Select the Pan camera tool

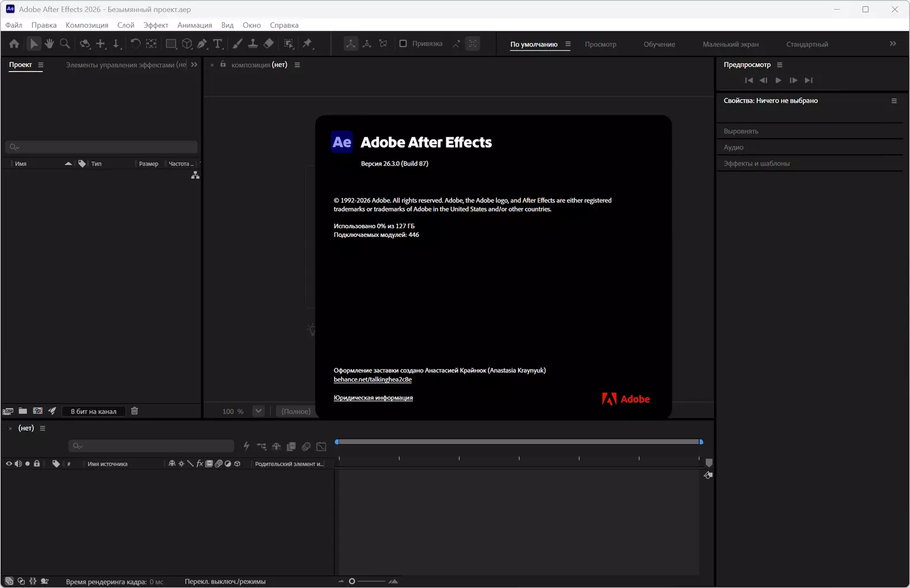(x=101, y=44)
